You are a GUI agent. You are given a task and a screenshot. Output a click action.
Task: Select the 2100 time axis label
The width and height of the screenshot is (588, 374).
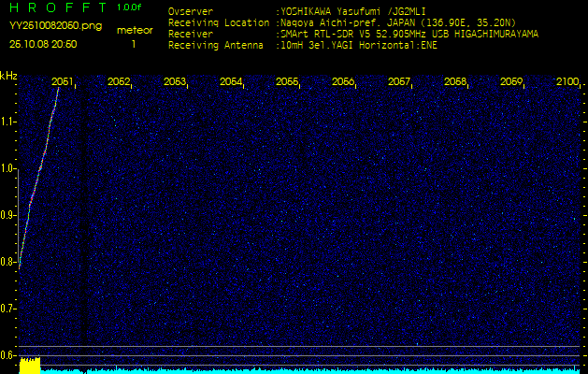(x=567, y=82)
